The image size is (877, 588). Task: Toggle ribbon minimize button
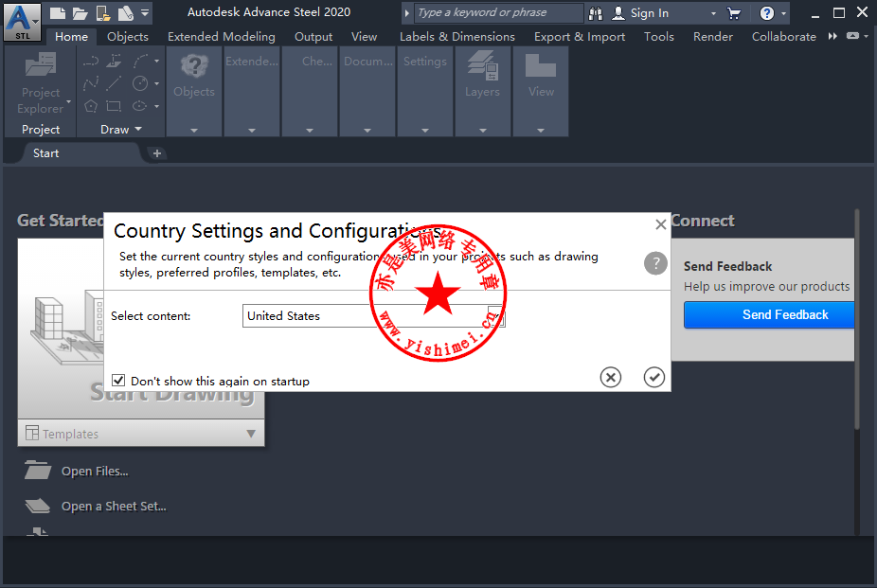(x=853, y=36)
